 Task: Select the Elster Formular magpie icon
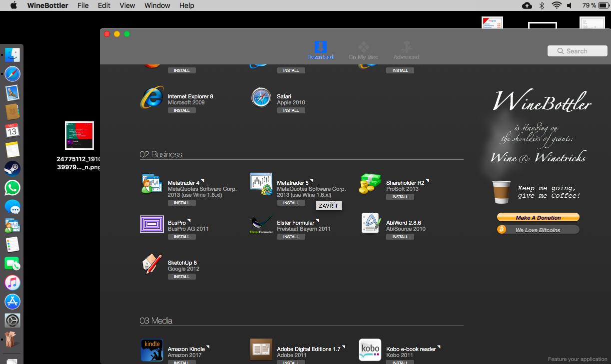point(261,224)
